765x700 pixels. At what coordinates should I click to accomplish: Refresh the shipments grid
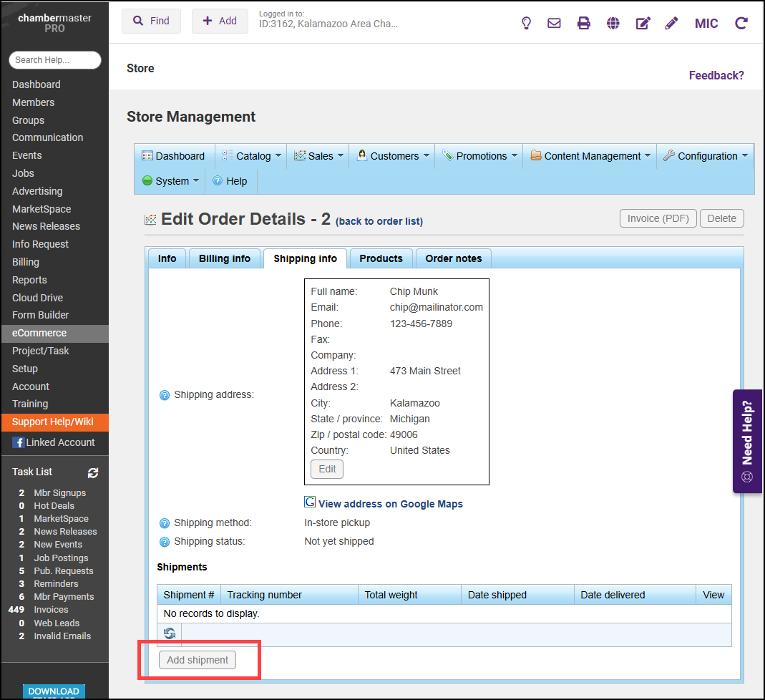pyautogui.click(x=170, y=633)
